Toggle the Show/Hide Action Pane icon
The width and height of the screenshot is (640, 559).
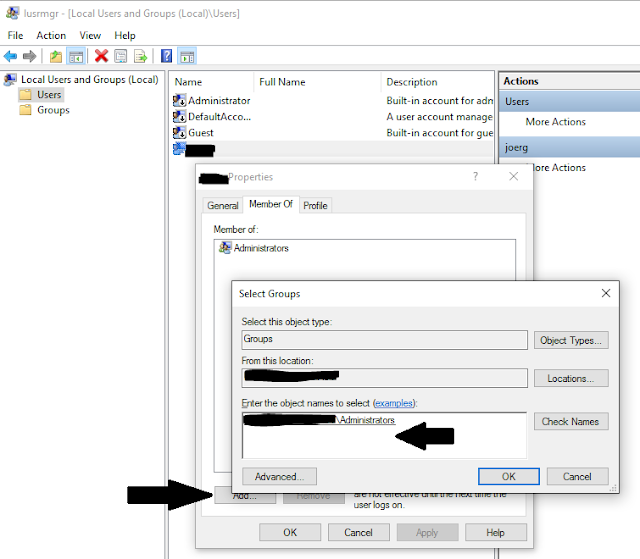click(187, 56)
